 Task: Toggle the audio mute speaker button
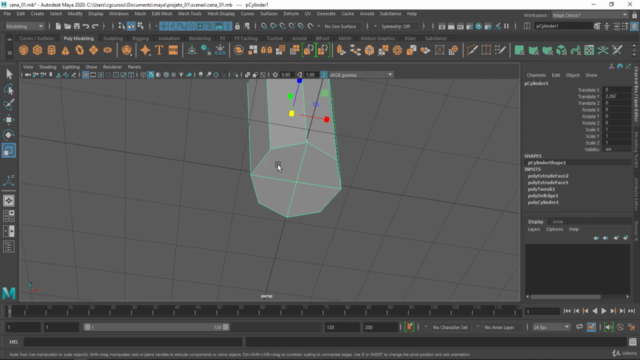click(609, 327)
